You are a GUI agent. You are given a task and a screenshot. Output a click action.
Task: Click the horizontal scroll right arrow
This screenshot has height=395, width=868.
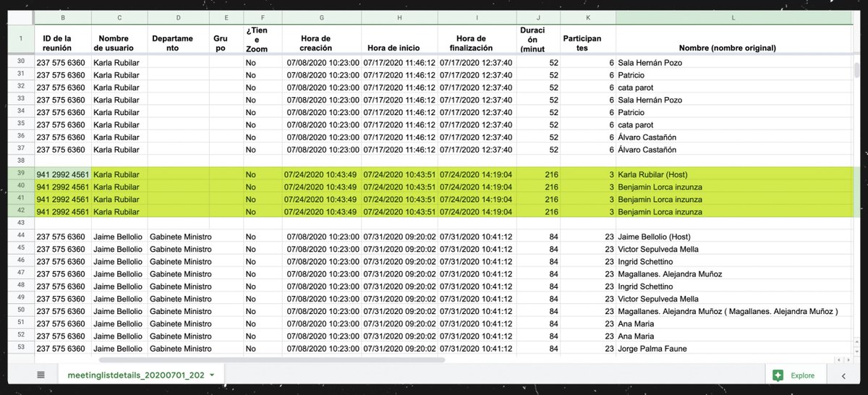pyautogui.click(x=849, y=359)
